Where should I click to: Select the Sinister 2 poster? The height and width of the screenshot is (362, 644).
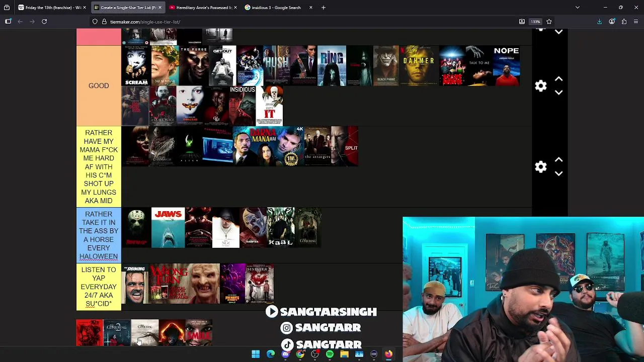(x=259, y=284)
